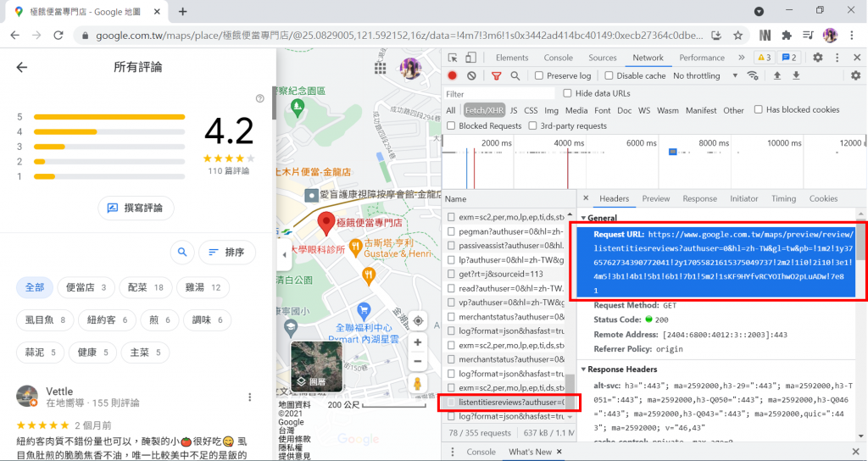Select the All request type filter
868x461 pixels.
tap(451, 111)
